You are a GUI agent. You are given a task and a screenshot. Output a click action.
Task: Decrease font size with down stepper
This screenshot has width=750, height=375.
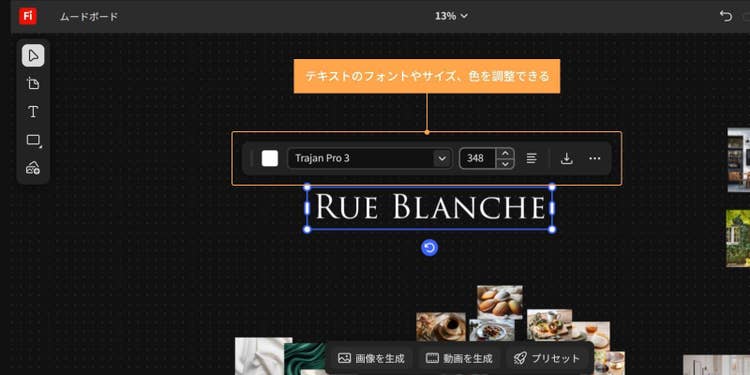click(505, 164)
